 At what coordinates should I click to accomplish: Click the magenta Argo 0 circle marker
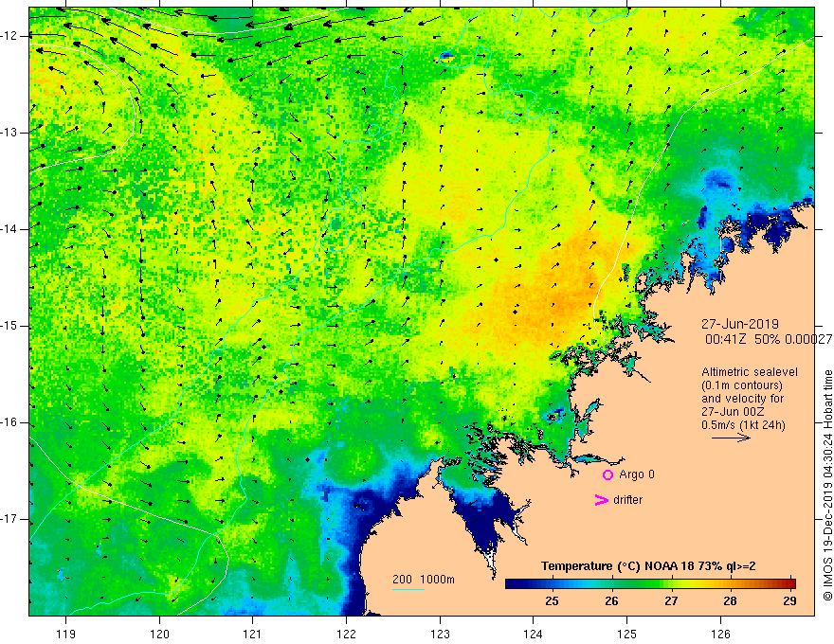click(607, 475)
